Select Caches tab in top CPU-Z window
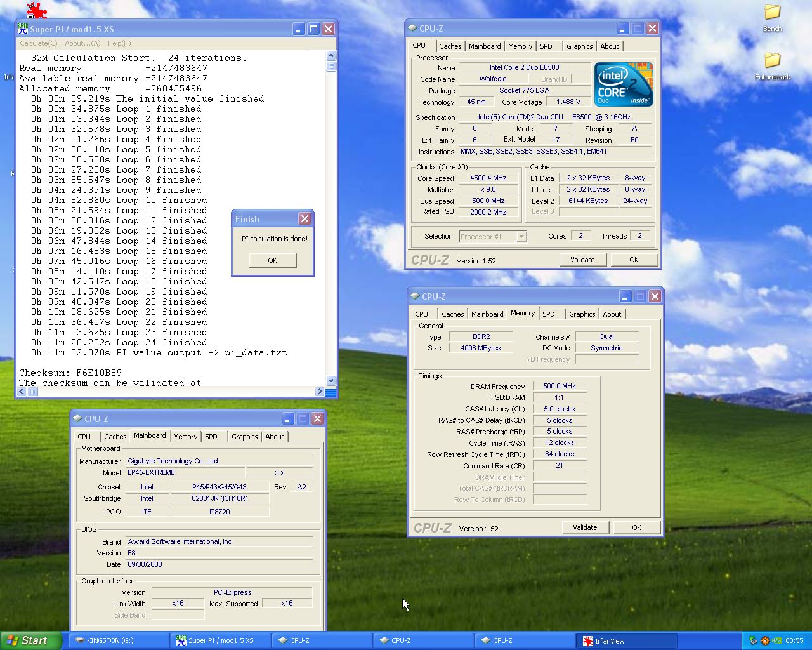This screenshot has width=812, height=650. 450,46
